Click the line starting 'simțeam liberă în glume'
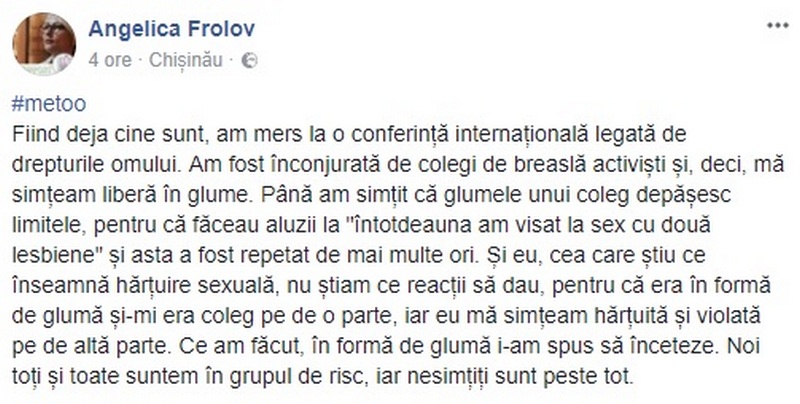Viewport: 800px width, 404px height. click(371, 195)
